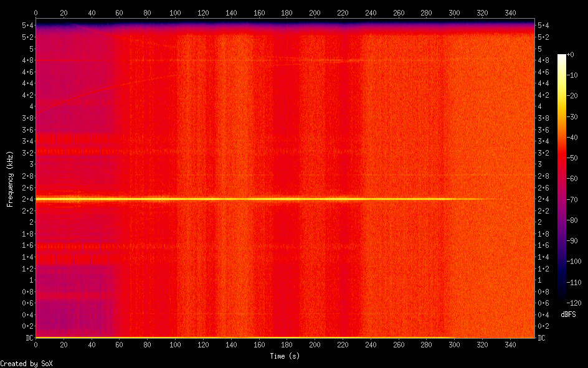Viewport: 588px width, 368px height.
Task: Click the 60 tick on the top time axis
Action: (x=120, y=12)
